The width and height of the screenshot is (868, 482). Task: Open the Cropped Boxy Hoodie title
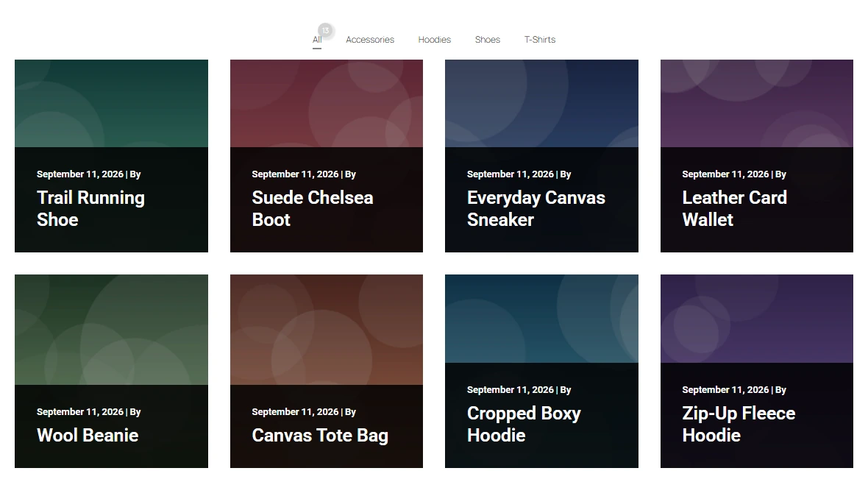pyautogui.click(x=524, y=425)
